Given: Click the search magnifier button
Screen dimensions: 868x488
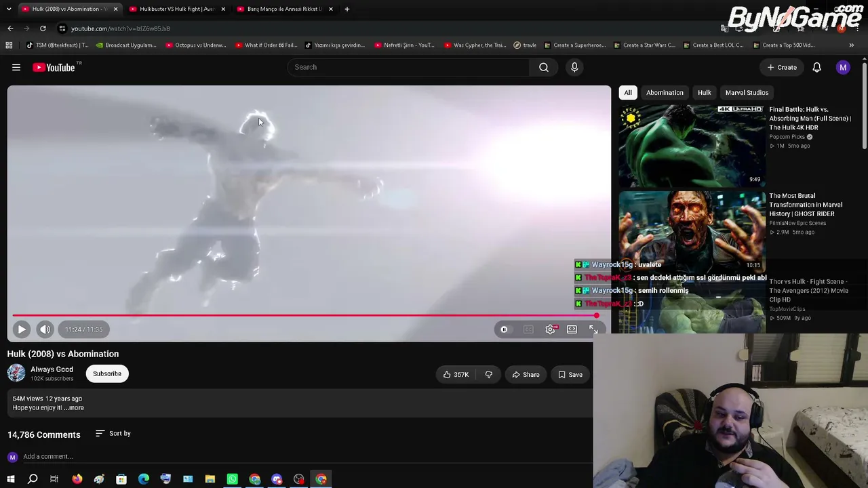Looking at the screenshot, I should pos(544,67).
